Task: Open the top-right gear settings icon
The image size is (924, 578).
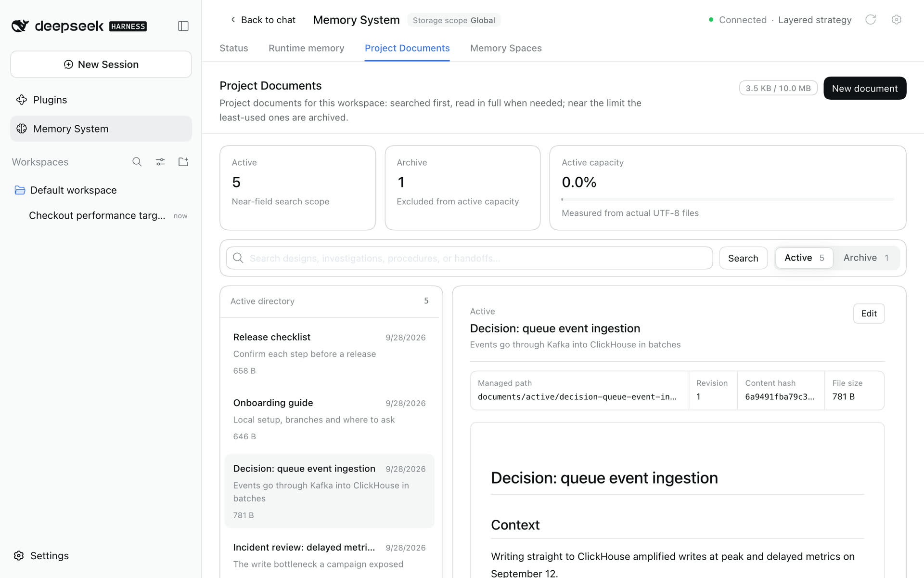Action: (x=896, y=20)
